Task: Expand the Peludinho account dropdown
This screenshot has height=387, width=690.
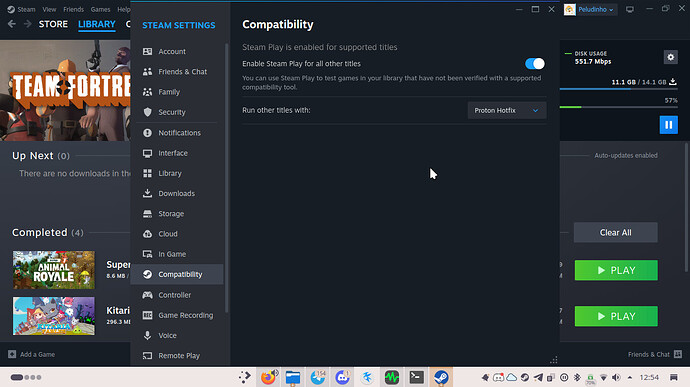Action: pyautogui.click(x=590, y=9)
